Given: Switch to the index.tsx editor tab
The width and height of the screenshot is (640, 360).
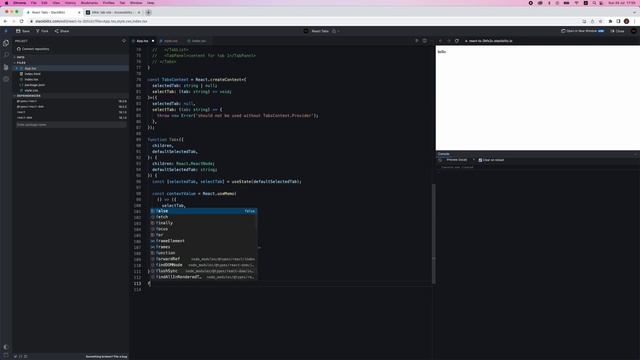Looking at the screenshot, I should pos(198,41).
